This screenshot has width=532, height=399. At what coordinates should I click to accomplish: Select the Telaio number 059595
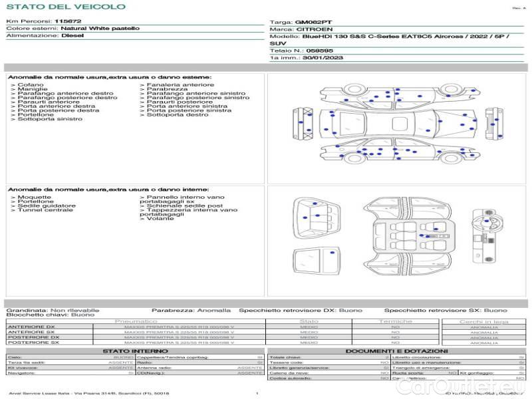tap(320, 51)
